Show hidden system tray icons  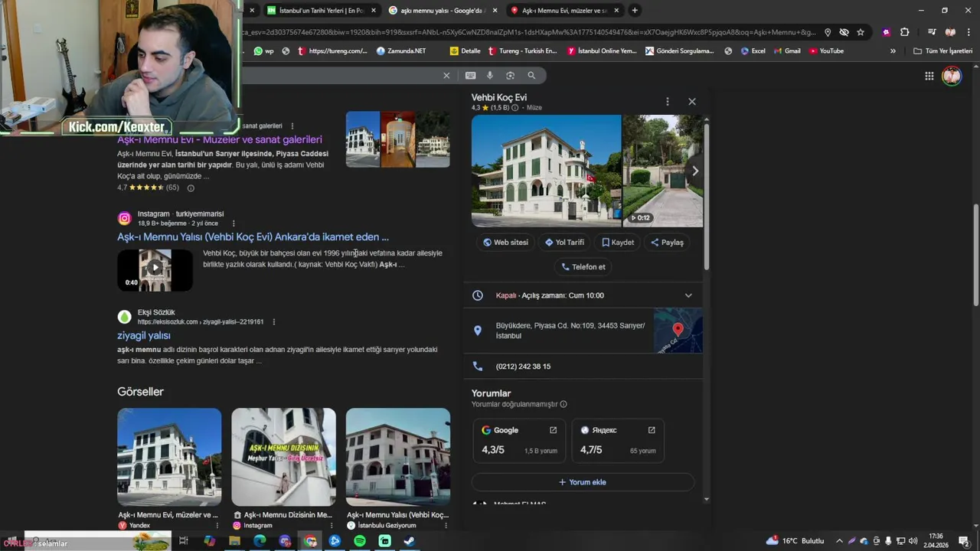tap(839, 541)
